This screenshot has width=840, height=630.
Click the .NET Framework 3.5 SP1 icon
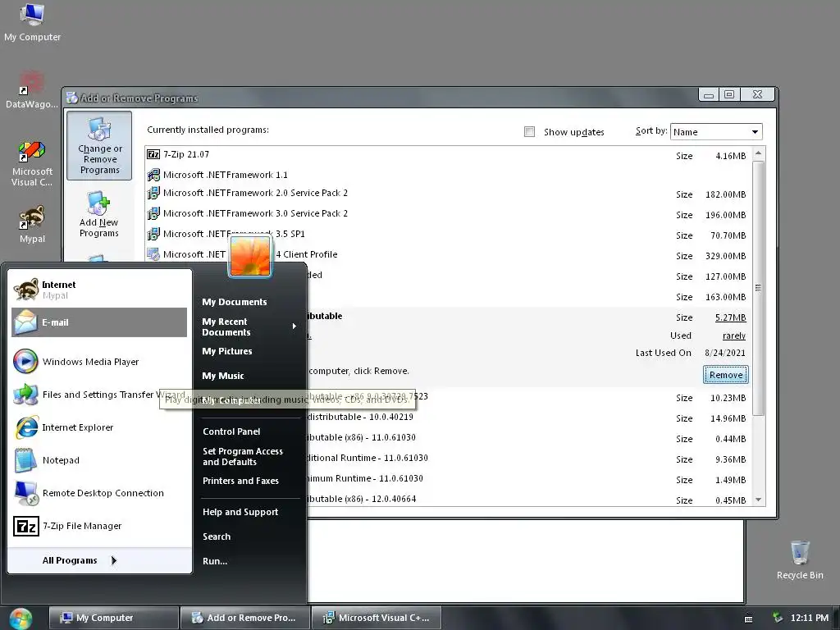coord(153,234)
